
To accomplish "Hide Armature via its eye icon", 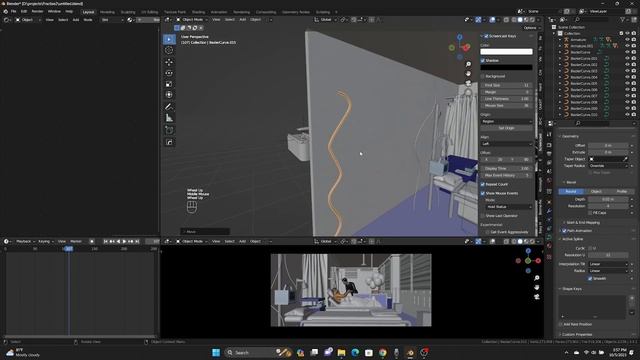I will 627,40.
